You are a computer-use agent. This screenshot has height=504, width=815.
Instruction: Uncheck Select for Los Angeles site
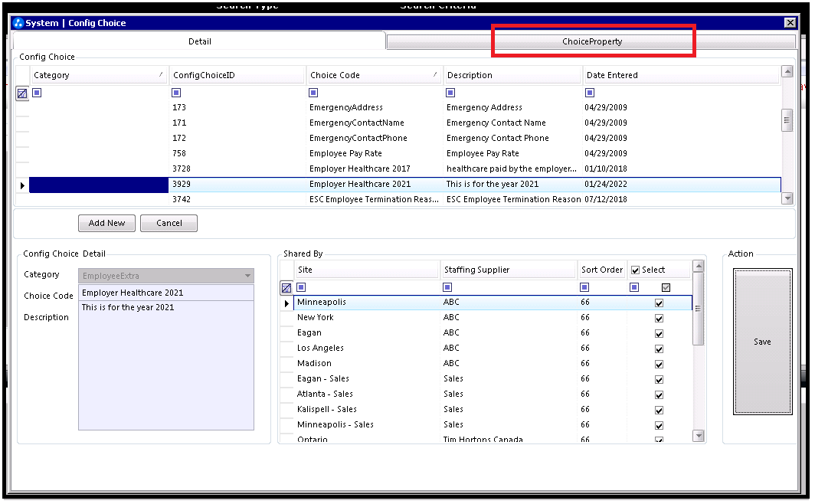pos(659,349)
